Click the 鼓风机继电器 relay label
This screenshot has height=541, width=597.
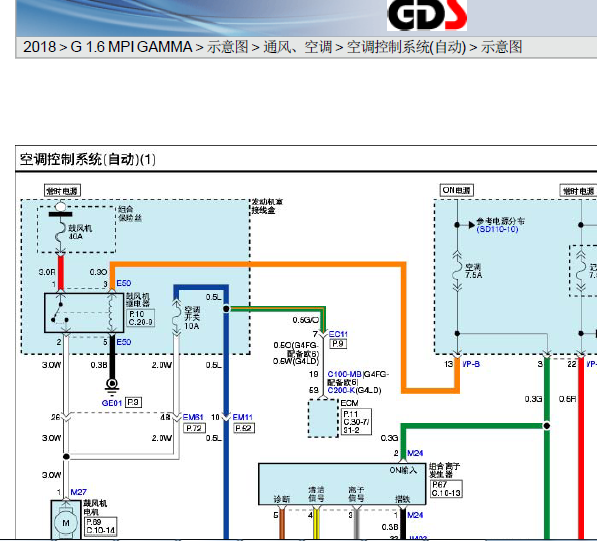pos(138,300)
